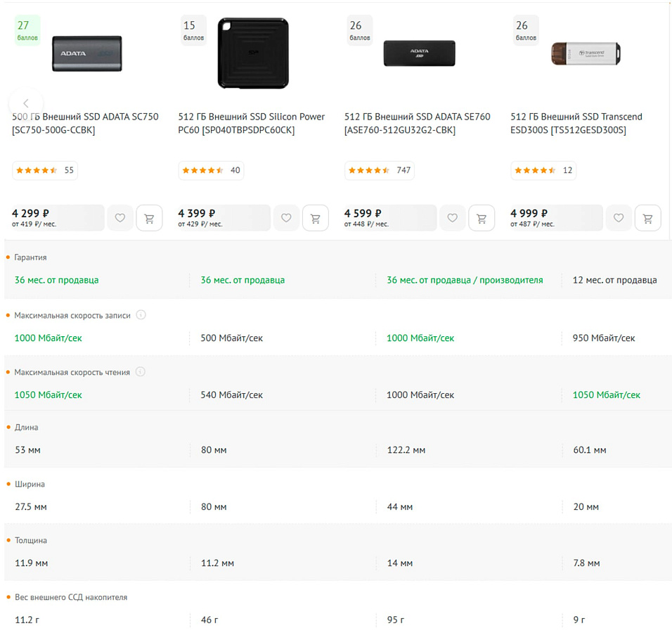Viewport: 672px width, 633px height.
Task: Click the 4 999 ₽ price button
Action: click(556, 218)
